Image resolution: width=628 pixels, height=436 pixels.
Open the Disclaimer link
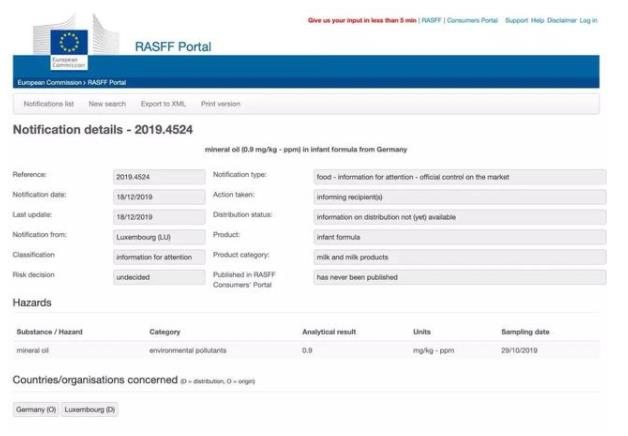point(561,20)
